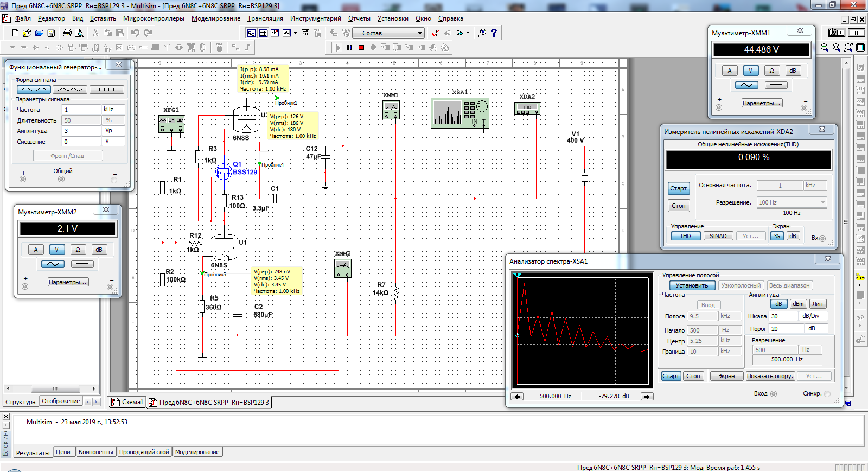The image size is (868, 472).
Task: Switch XMM2 multimeter to dB mode
Action: click(99, 250)
